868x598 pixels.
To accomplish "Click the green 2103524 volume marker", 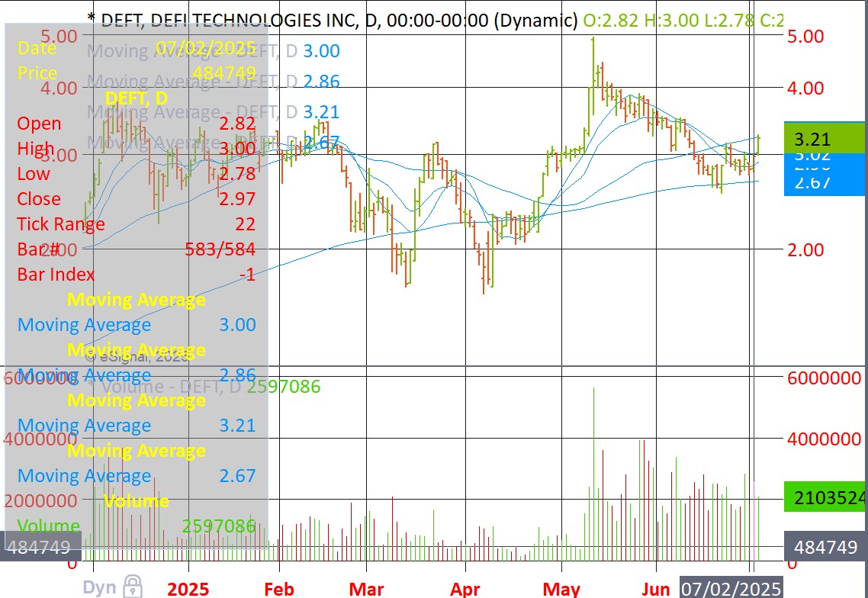I will 825,497.
